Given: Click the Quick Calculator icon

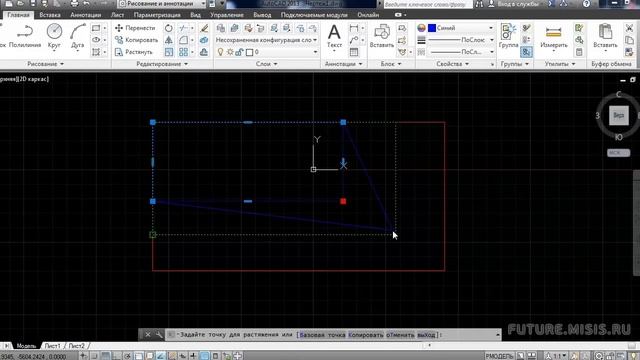Looking at the screenshot, I should [x=579, y=52].
